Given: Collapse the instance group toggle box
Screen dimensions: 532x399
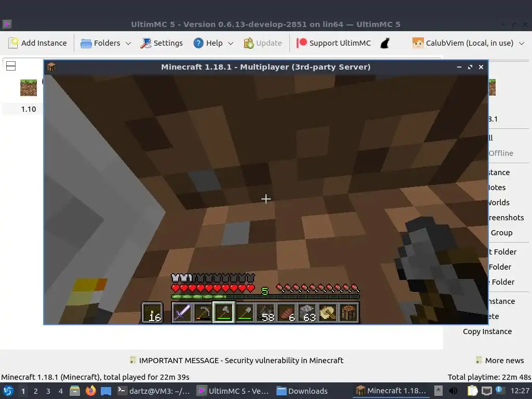Looking at the screenshot, I should click(11, 66).
